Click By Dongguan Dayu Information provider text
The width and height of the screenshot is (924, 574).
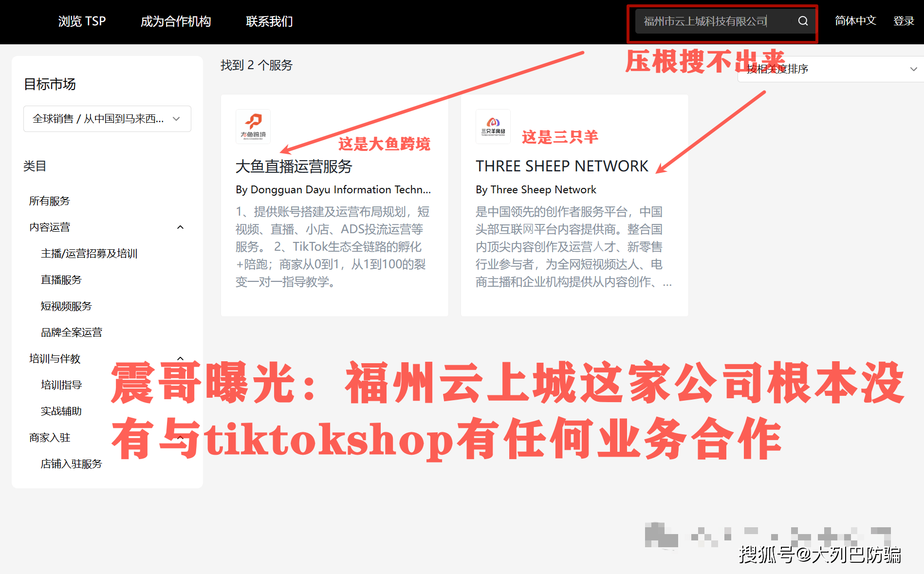pos(333,189)
